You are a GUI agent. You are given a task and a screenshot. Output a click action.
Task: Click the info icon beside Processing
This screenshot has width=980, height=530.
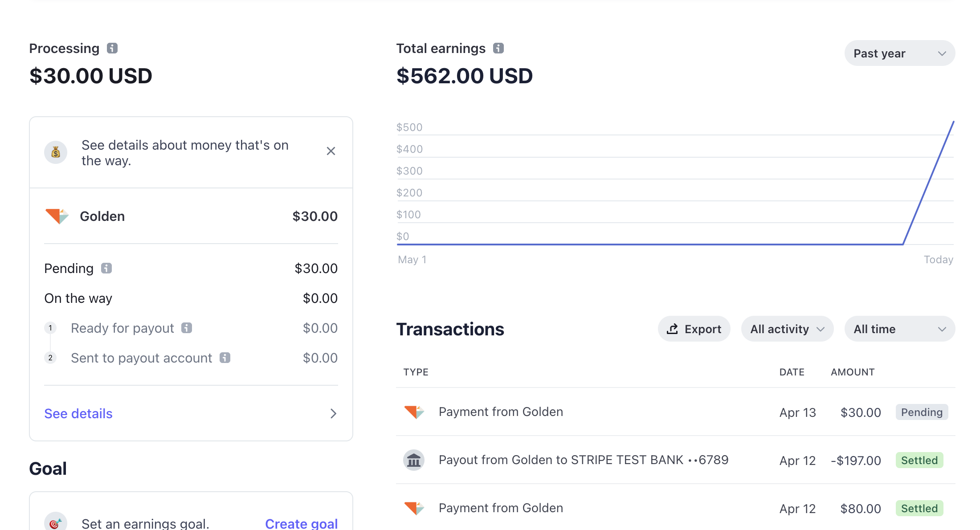(112, 48)
